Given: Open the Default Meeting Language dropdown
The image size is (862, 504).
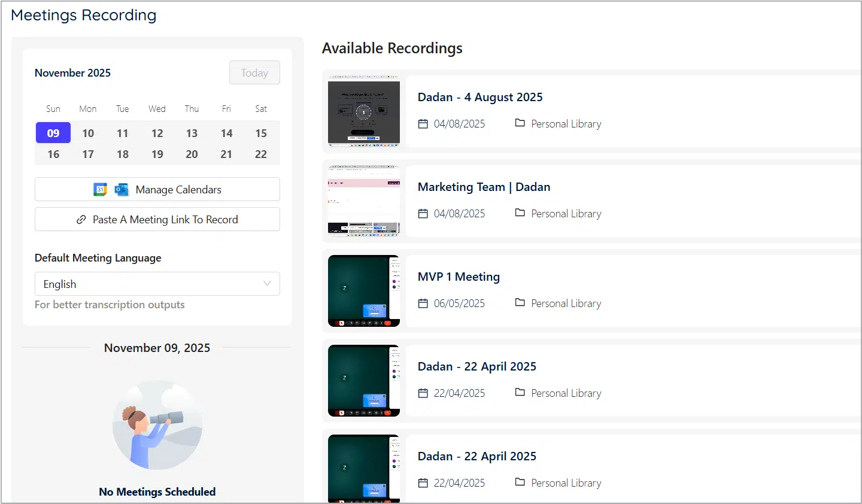Looking at the screenshot, I should point(157,284).
